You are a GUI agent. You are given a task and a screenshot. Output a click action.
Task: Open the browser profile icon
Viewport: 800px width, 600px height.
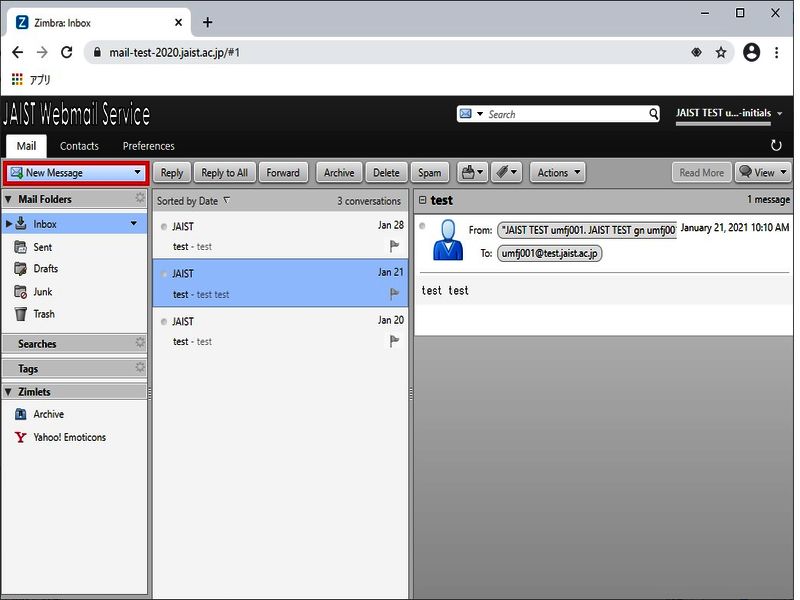click(x=751, y=52)
